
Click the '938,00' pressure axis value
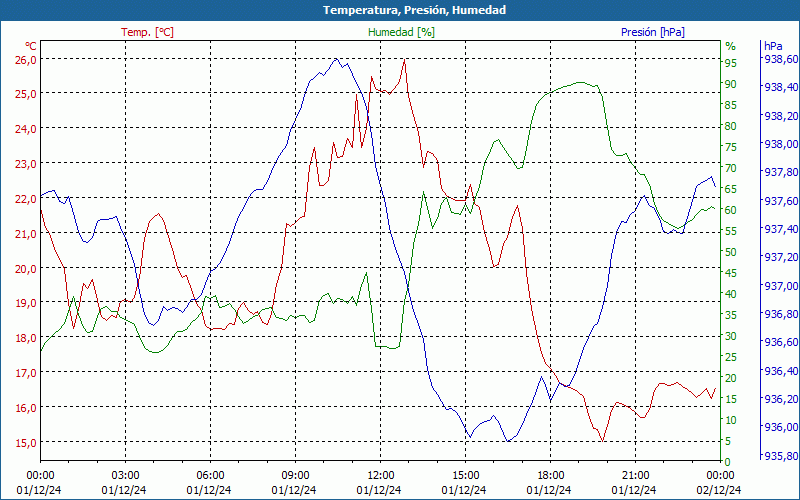(780, 144)
